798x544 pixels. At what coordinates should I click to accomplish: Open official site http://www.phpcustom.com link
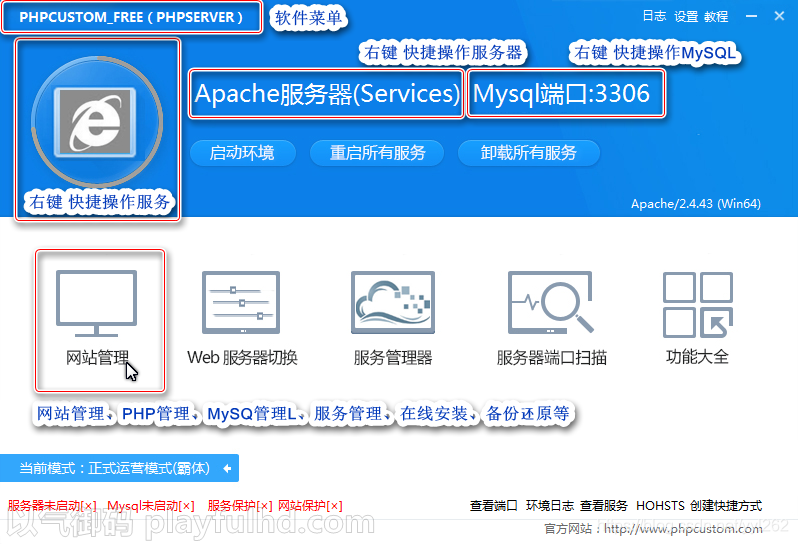pyautogui.click(x=683, y=529)
